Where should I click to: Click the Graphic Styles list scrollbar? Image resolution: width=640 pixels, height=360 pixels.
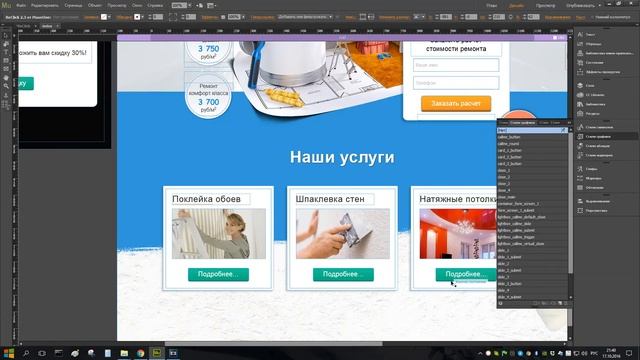pyautogui.click(x=570, y=203)
